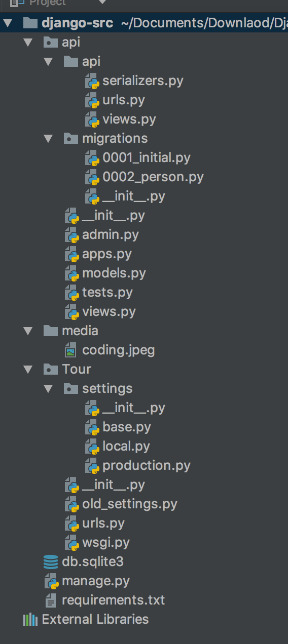The height and width of the screenshot is (644, 288).
Task: Select the Tour folder name
Action: [x=77, y=369]
